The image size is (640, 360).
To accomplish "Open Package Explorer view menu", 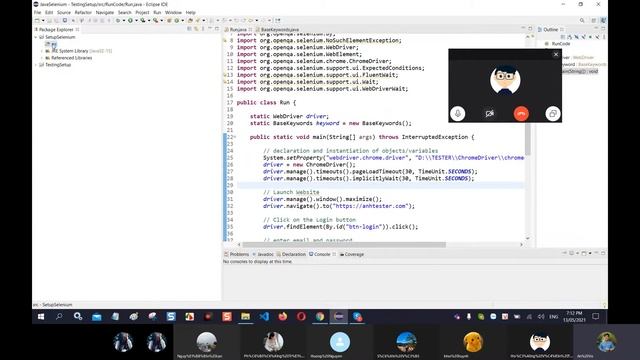I will [203, 29].
